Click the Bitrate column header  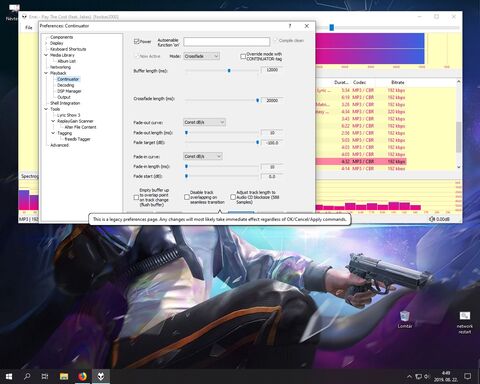point(397,82)
